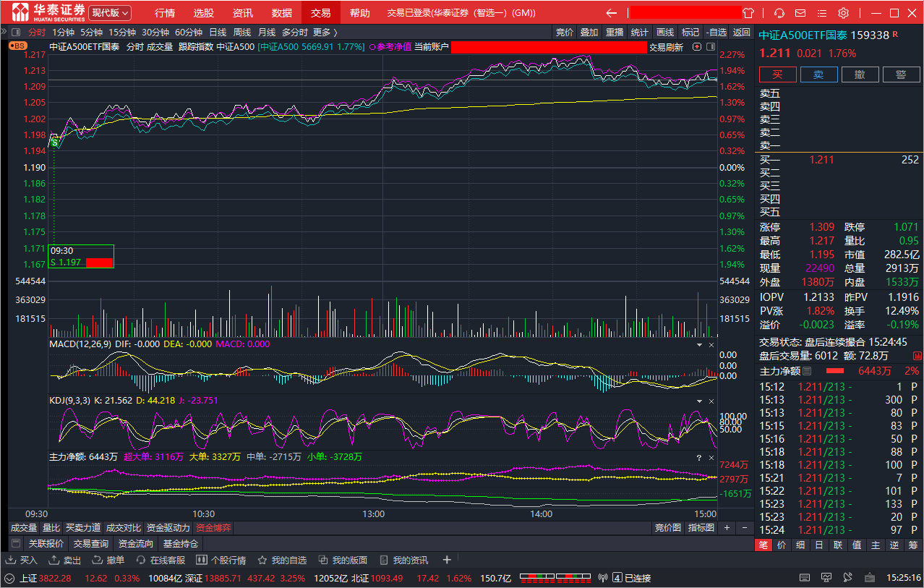The height and width of the screenshot is (588, 924).
Task: Toggle the 参考净值 indicator circle
Action: click(x=372, y=47)
